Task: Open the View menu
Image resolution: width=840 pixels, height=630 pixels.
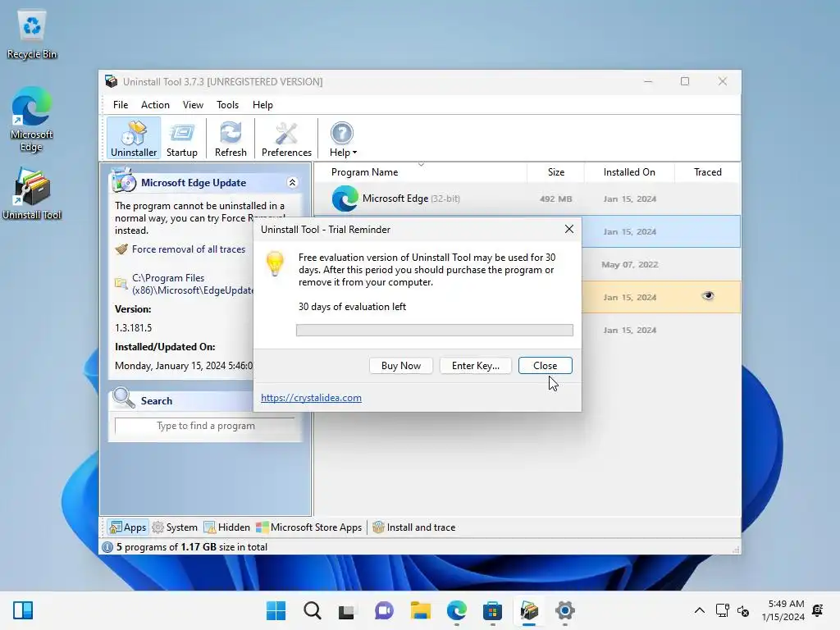Action: 193,105
